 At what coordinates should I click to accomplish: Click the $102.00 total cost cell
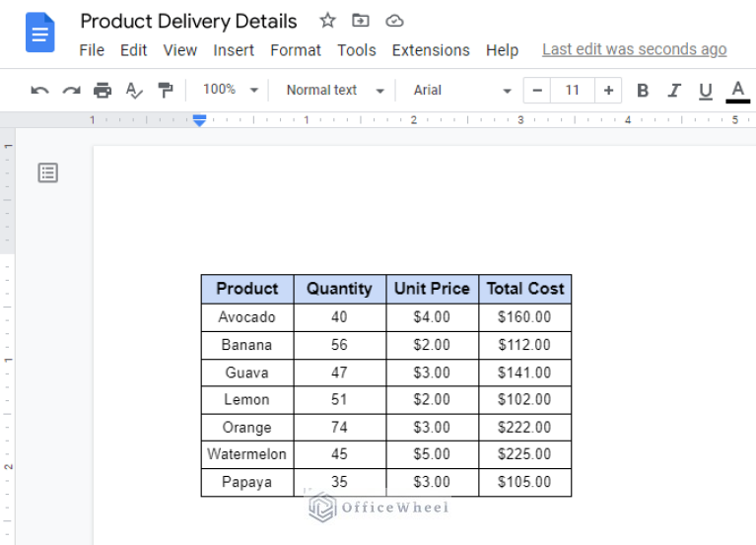(525, 399)
